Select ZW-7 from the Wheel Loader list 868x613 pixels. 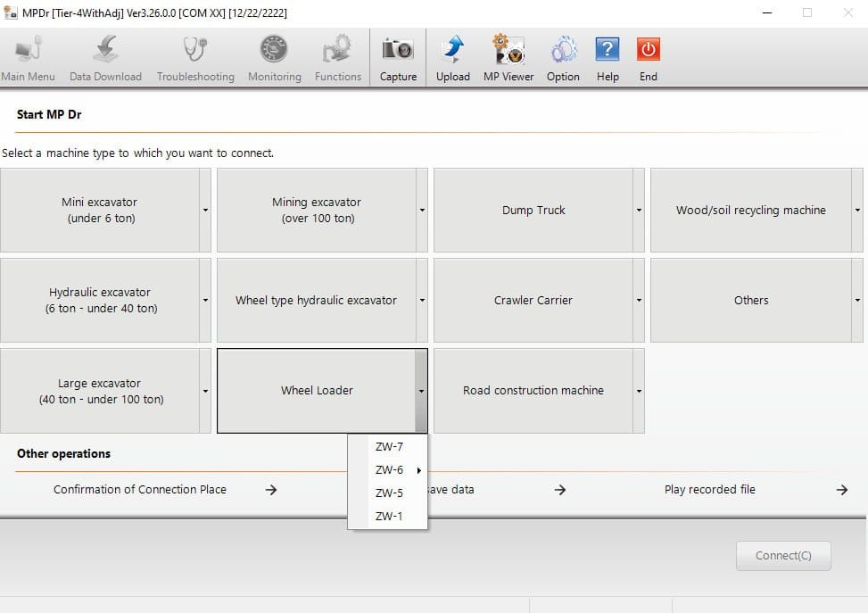click(389, 446)
